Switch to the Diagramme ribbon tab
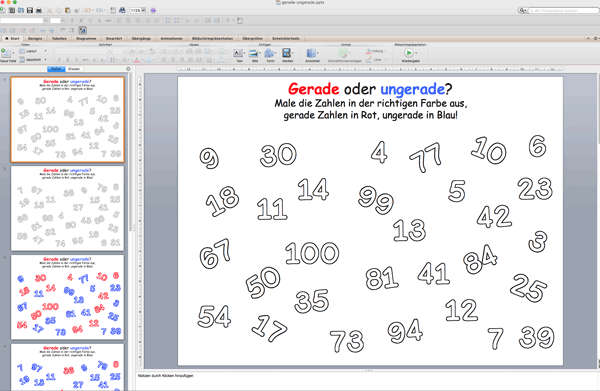600x391 pixels. (86, 38)
